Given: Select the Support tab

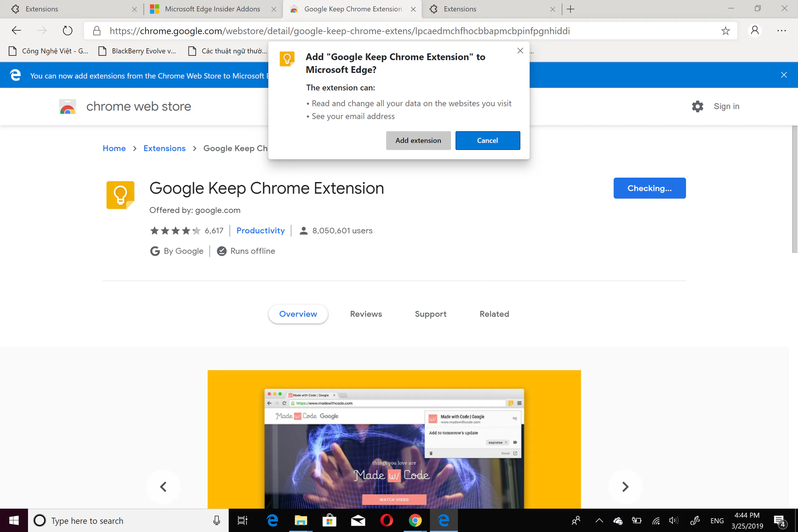Looking at the screenshot, I should pos(430,314).
